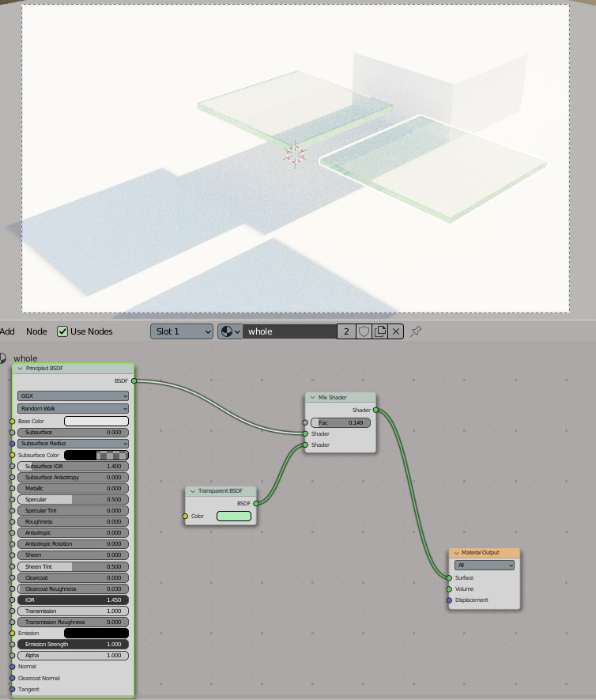Click the whole breadcrumb label
This screenshot has width=596, height=700.
(25, 358)
